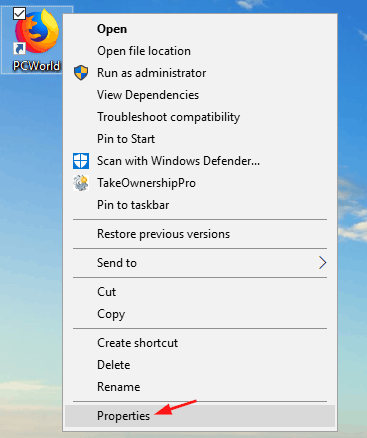Select Troubleshoot compatibility

point(168,117)
